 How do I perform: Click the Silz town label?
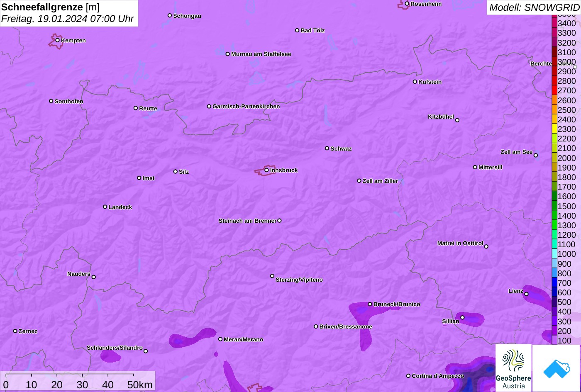coord(184,172)
